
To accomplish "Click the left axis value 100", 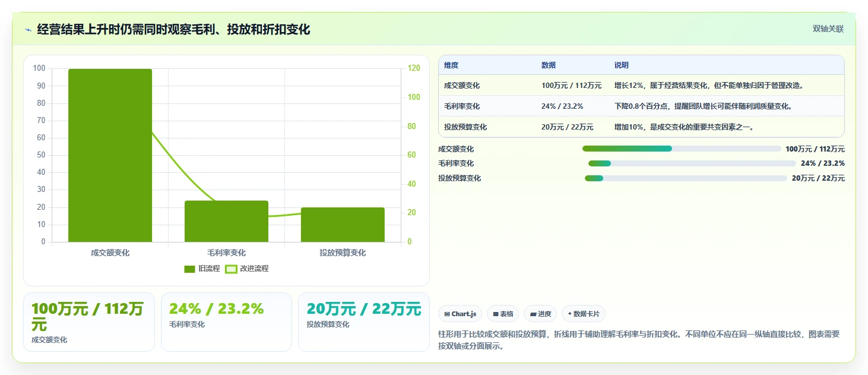I will click(40, 68).
